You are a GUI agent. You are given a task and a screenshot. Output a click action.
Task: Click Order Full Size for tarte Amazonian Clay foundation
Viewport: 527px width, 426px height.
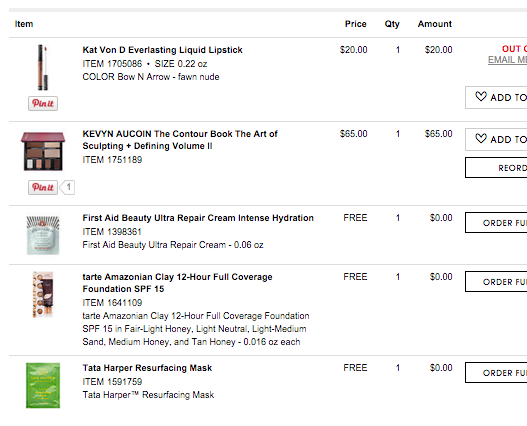tap(496, 281)
